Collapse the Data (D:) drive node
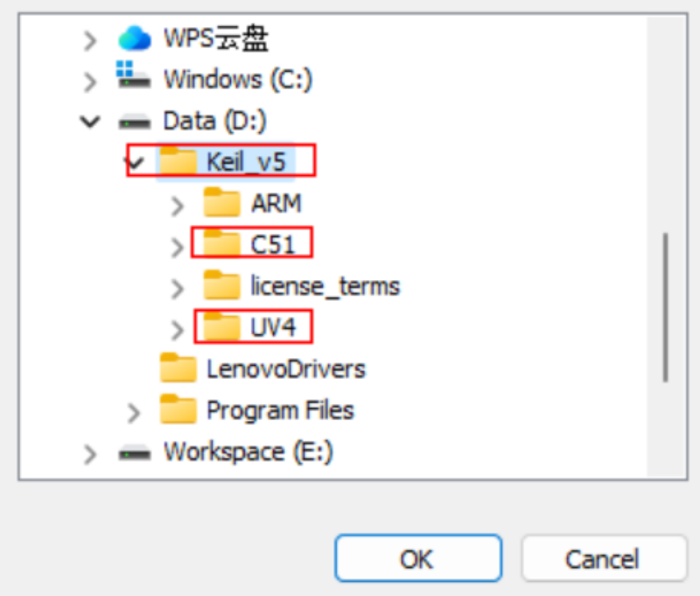This screenshot has height=596, width=700. tap(89, 121)
